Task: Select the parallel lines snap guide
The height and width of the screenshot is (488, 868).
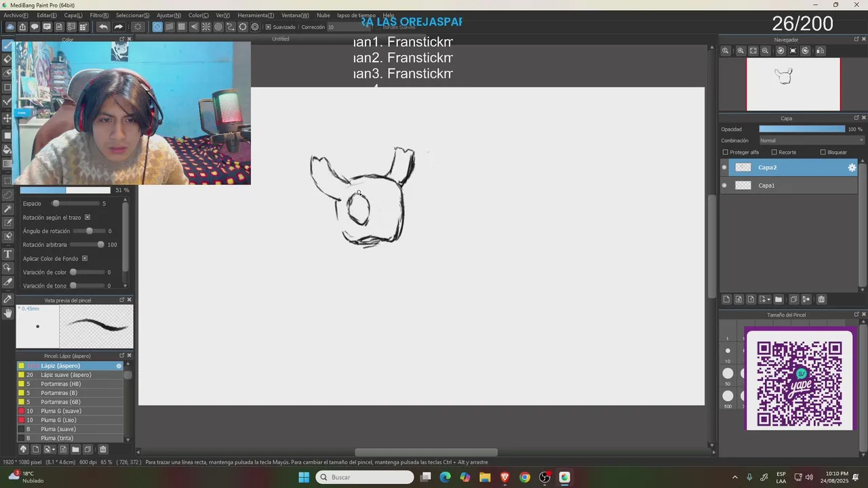Action: (x=170, y=27)
